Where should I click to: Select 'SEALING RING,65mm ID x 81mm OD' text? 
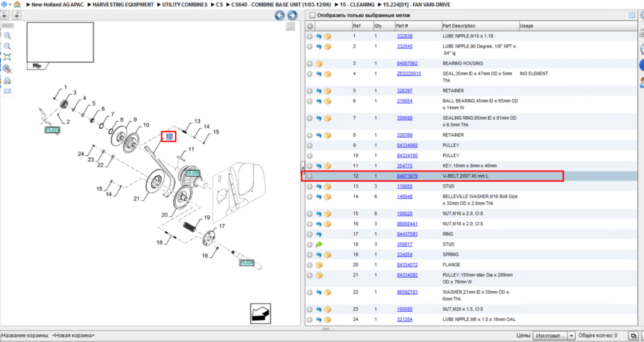click(479, 119)
